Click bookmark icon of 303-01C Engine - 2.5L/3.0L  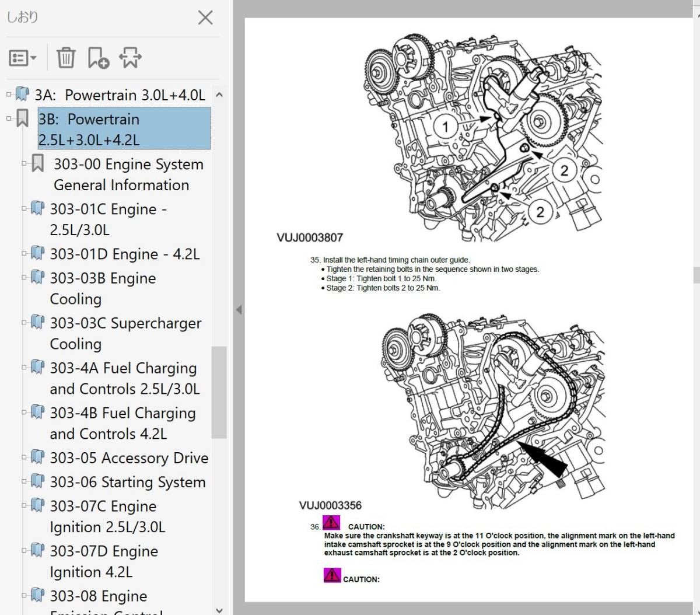[x=37, y=208]
